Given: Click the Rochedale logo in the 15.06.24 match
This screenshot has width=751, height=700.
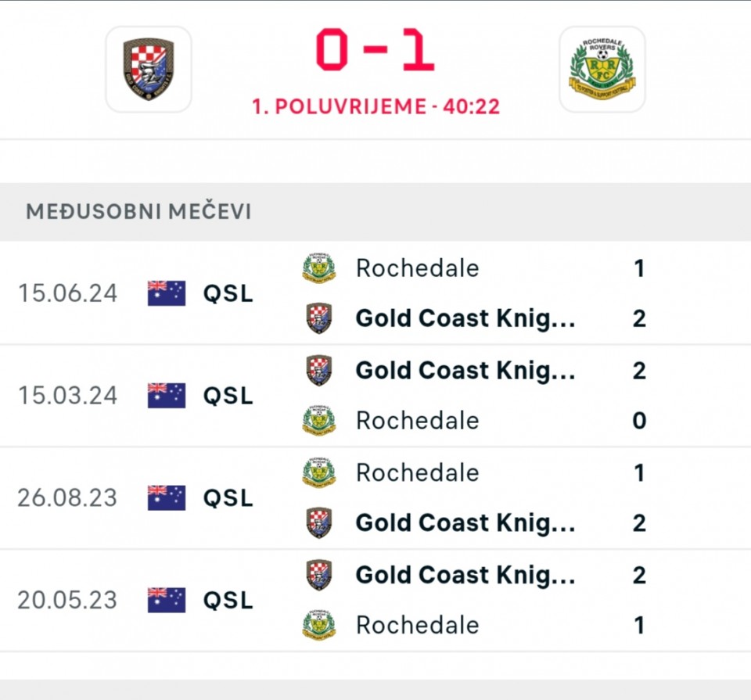Looking at the screenshot, I should [319, 268].
